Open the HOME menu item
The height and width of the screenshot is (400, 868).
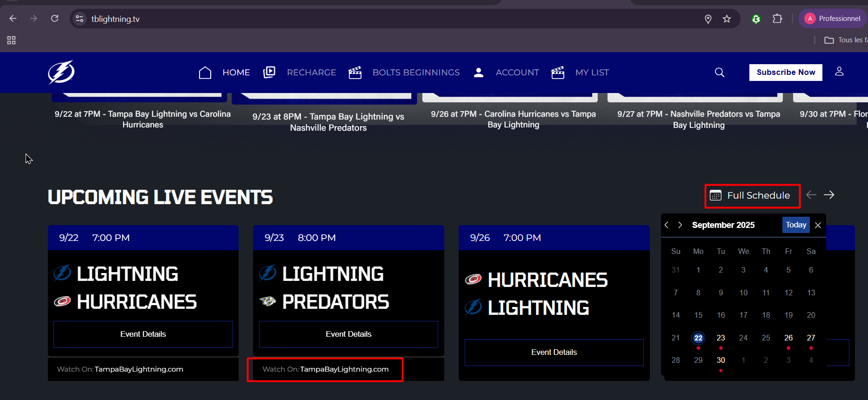(236, 73)
